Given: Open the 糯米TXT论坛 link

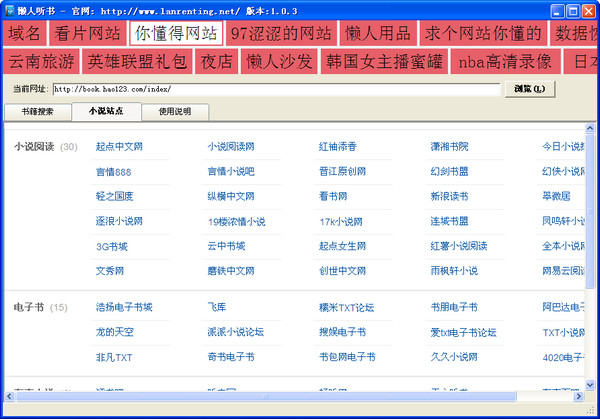Looking at the screenshot, I should click(347, 307).
